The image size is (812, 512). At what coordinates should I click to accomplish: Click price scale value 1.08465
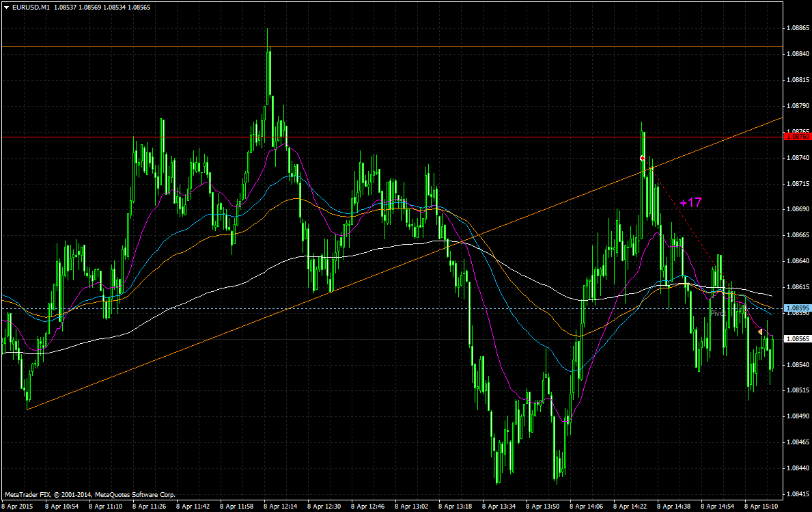coord(798,442)
